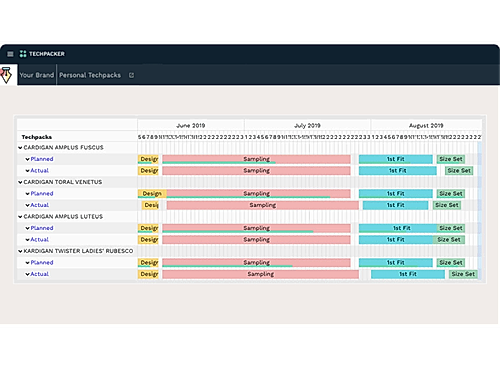Open the Your Brand breadcrumb

click(x=37, y=75)
